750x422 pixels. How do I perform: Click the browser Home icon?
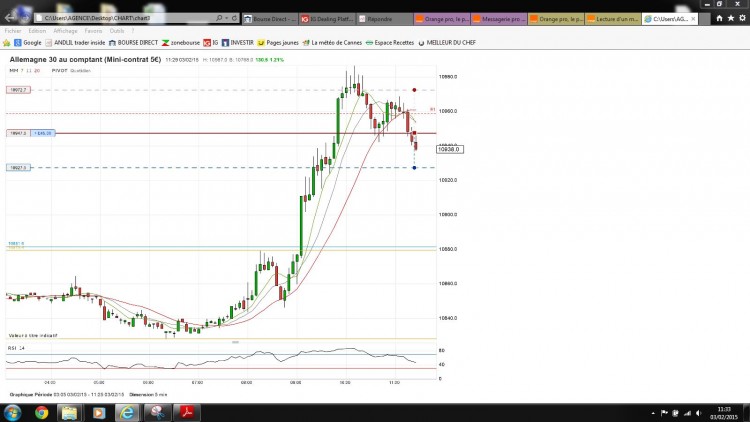click(719, 18)
